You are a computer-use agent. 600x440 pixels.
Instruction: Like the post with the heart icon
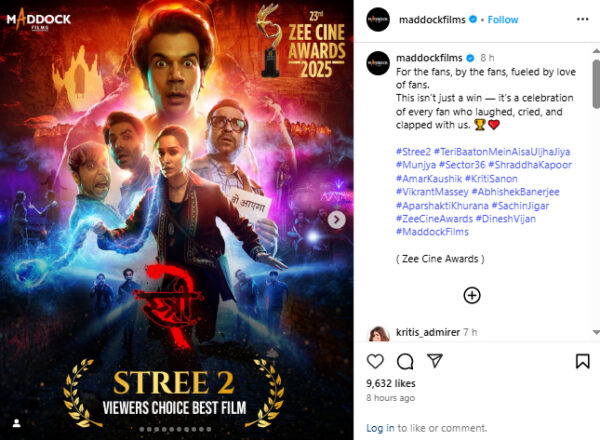pyautogui.click(x=375, y=361)
